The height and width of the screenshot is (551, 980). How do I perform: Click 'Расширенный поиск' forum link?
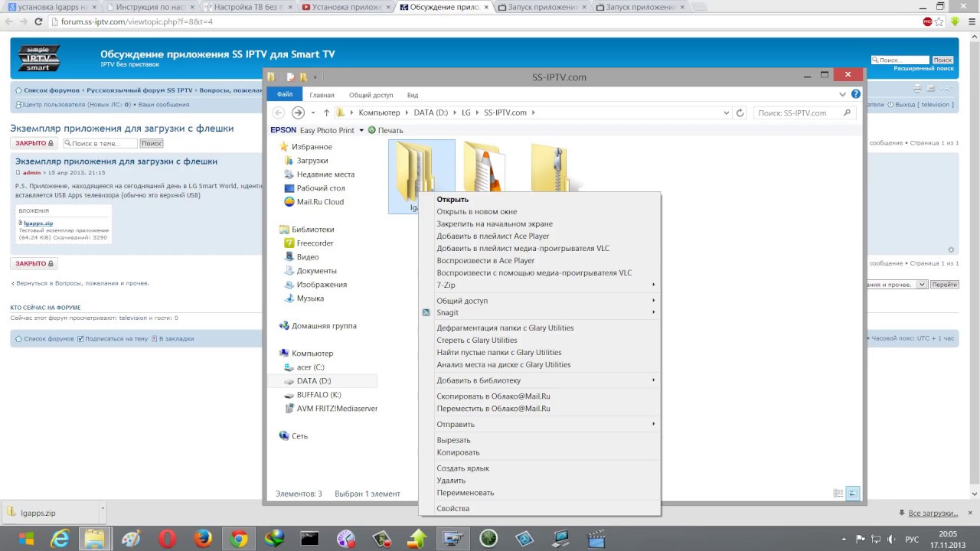pyautogui.click(x=924, y=68)
